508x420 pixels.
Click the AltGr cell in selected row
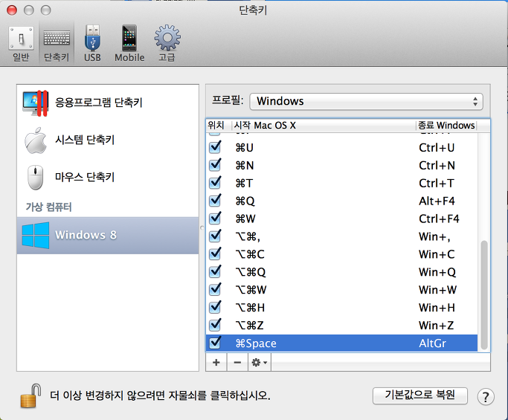pos(433,343)
